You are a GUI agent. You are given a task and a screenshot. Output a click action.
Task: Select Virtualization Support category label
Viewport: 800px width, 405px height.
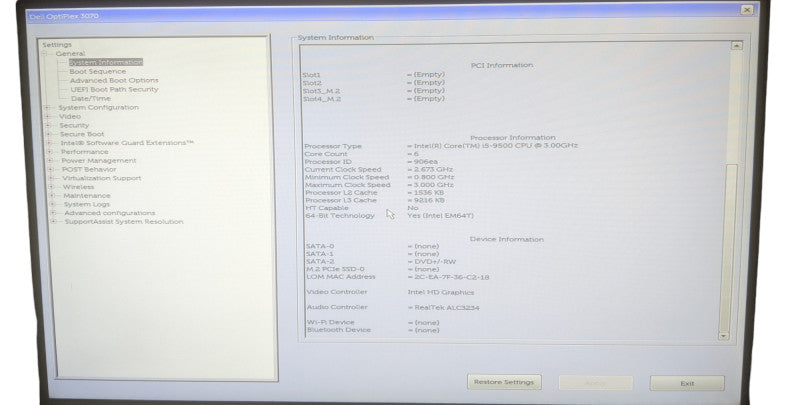102,179
